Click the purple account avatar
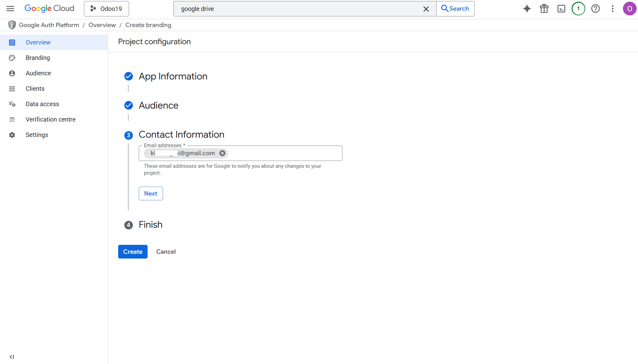The height and width of the screenshot is (364, 638). tap(629, 9)
